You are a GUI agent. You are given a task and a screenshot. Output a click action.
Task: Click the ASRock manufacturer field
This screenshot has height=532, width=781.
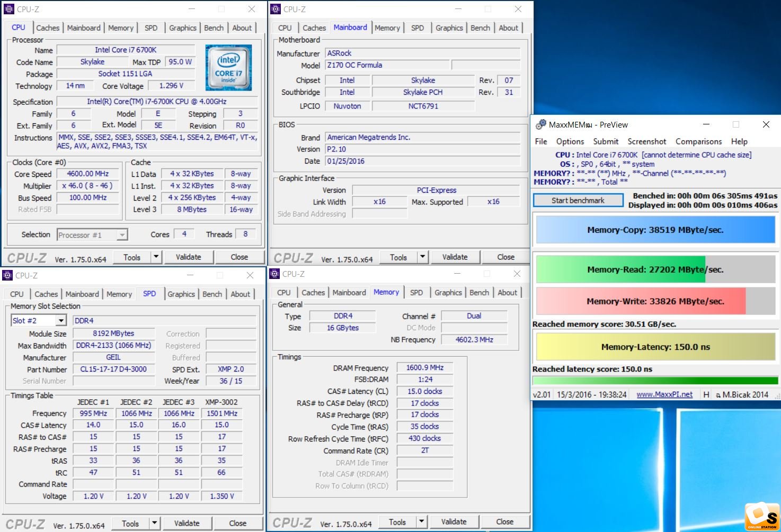pyautogui.click(x=422, y=53)
